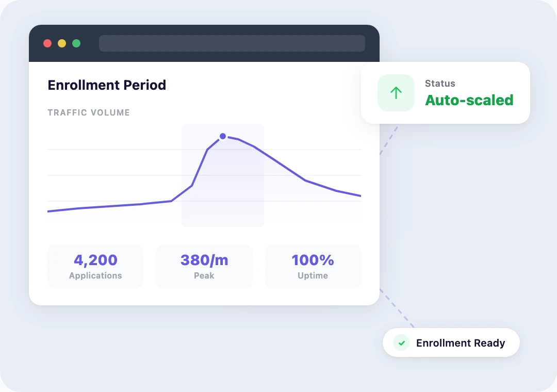
Task: Click the Auto-scaled status indicator
Action: click(469, 100)
